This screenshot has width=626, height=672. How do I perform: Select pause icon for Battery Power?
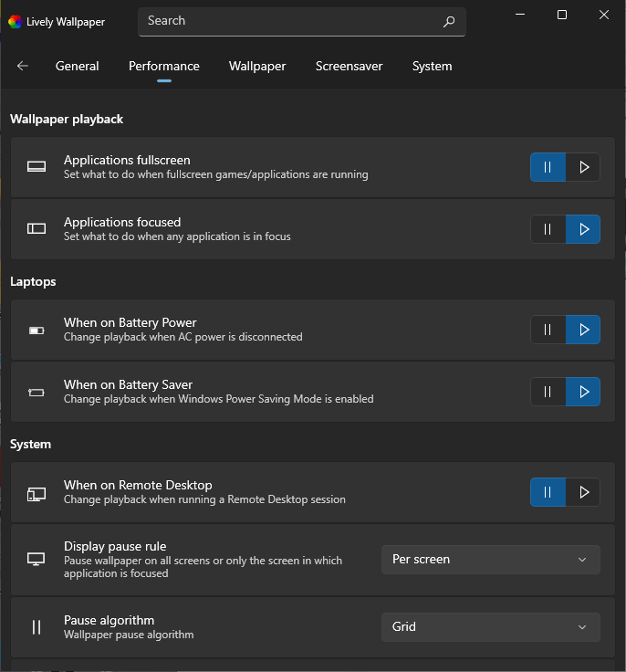(548, 330)
